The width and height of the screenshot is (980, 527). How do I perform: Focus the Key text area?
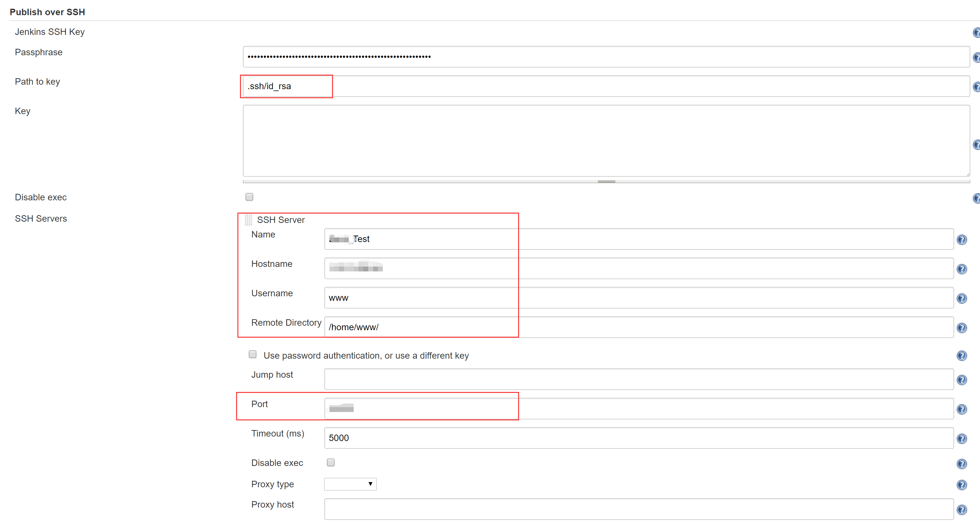pyautogui.click(x=606, y=141)
